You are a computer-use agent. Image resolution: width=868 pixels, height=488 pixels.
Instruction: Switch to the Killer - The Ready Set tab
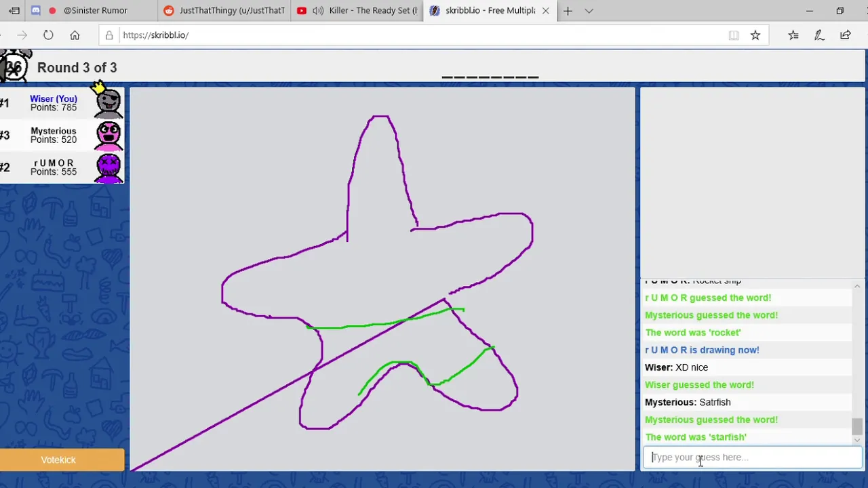click(357, 11)
